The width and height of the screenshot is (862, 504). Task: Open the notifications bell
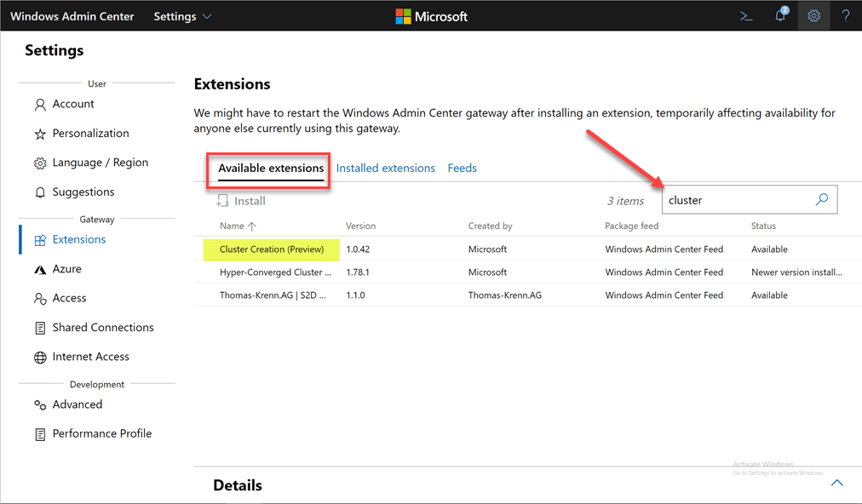(x=780, y=16)
